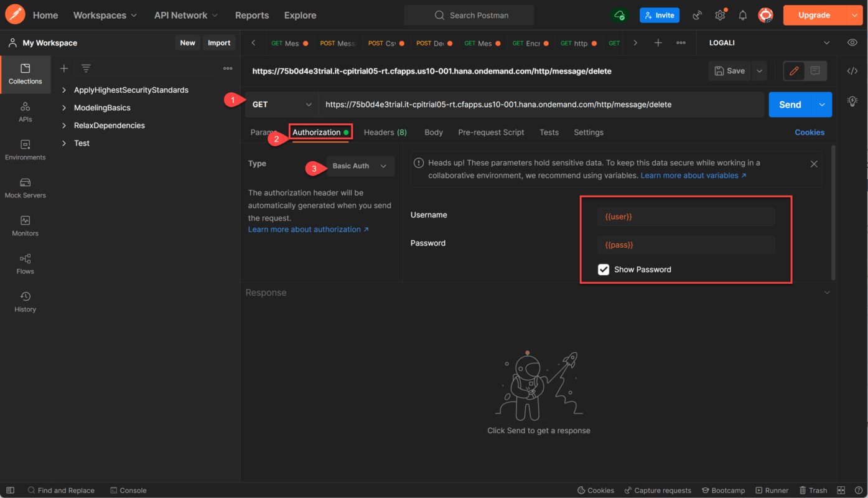Image resolution: width=868 pixels, height=498 pixels.
Task: Open the GET method dropdown
Action: tap(281, 105)
